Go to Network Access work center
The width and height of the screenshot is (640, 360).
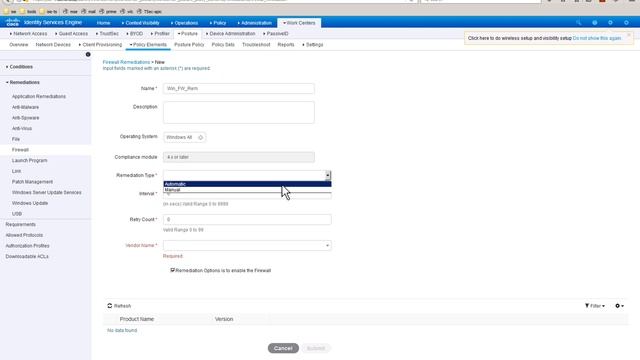(28, 33)
